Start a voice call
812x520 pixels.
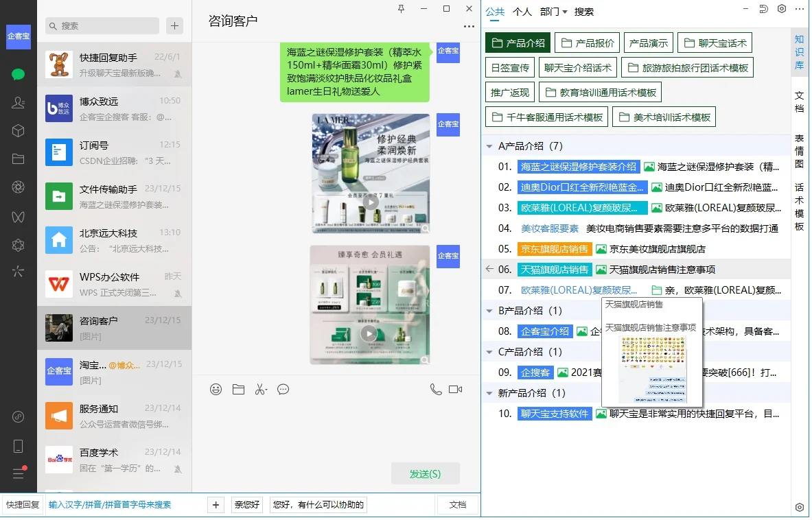coord(437,390)
